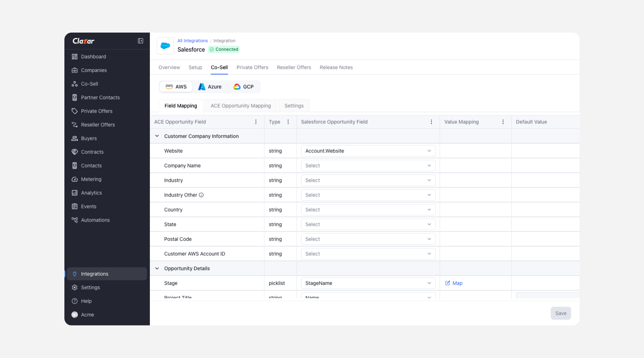Click the Contracts handshake icon

[x=74, y=152]
